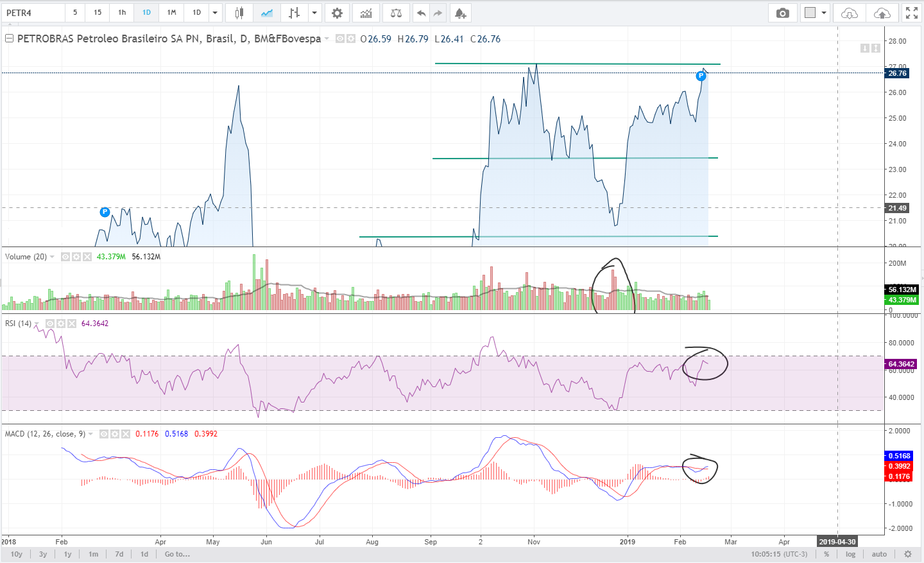Screen dimensions: 924x563
Task: Hide the Volume indicator with eye icon
Action: [65, 257]
